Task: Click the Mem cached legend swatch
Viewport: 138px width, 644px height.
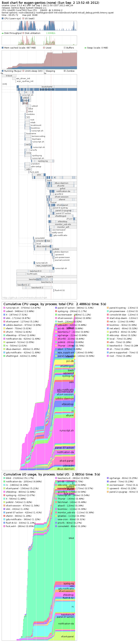Action: tap(3, 47)
